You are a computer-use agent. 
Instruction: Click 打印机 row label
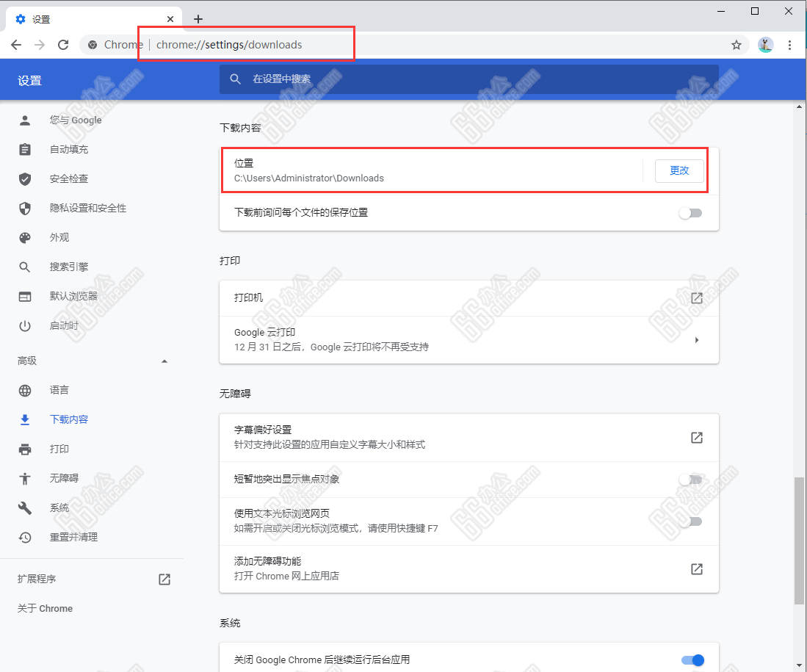(249, 297)
